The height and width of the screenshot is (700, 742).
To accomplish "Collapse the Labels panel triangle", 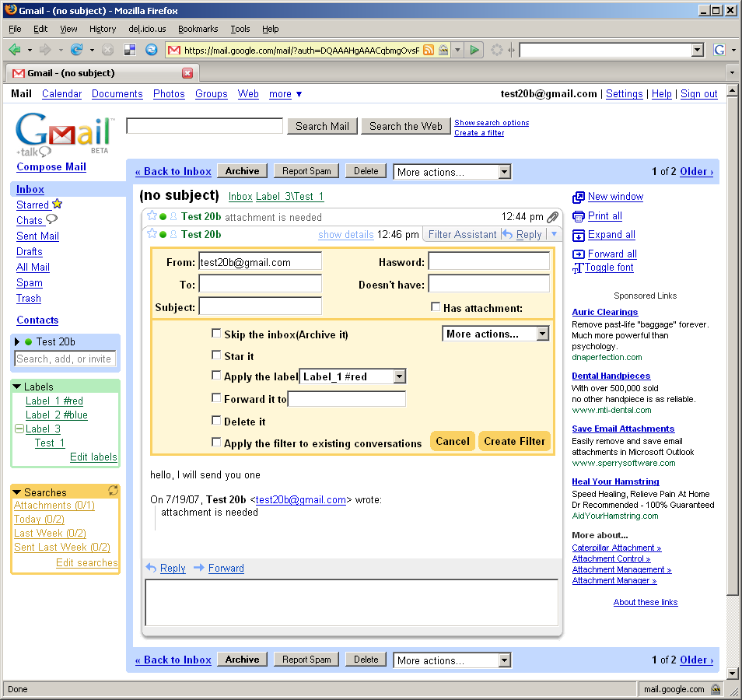I will (16, 387).
